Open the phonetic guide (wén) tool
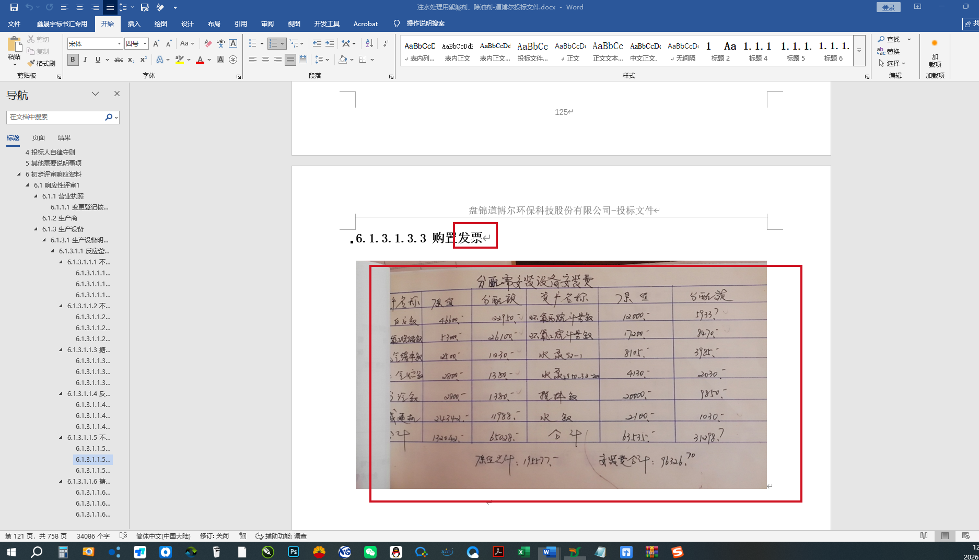979x560 pixels. (x=220, y=43)
